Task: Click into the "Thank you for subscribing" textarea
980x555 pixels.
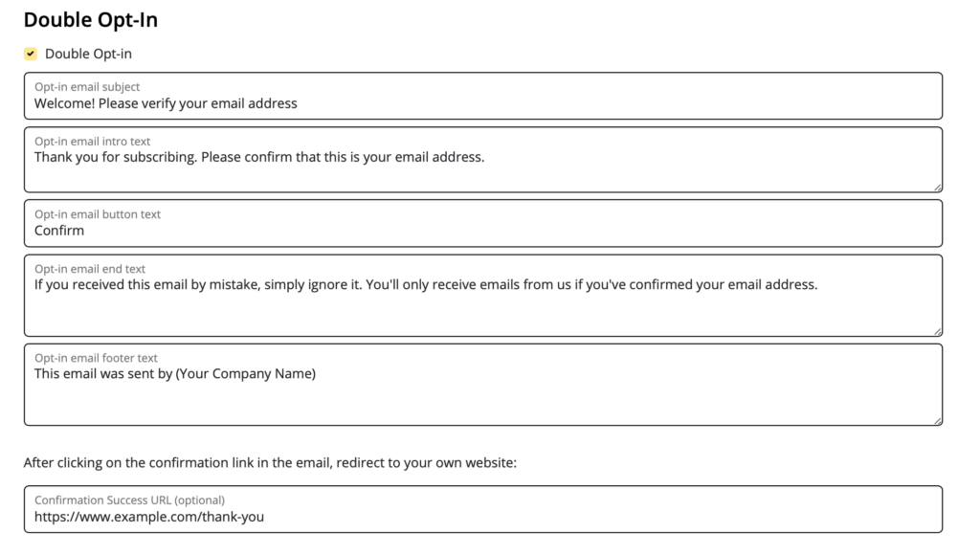Action: [483, 160]
